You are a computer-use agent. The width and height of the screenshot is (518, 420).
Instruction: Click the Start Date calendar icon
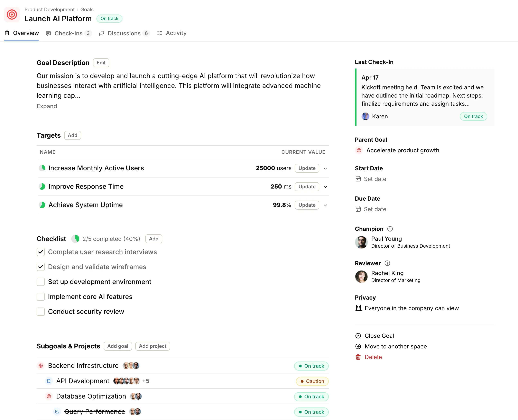358,179
